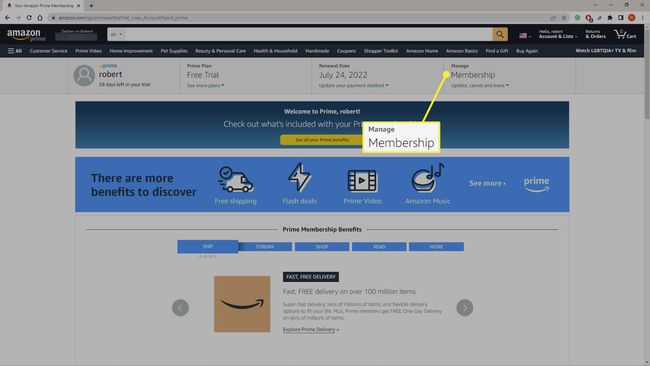This screenshot has width=650, height=366.
Task: Select the READ benefits tab
Action: (x=379, y=247)
